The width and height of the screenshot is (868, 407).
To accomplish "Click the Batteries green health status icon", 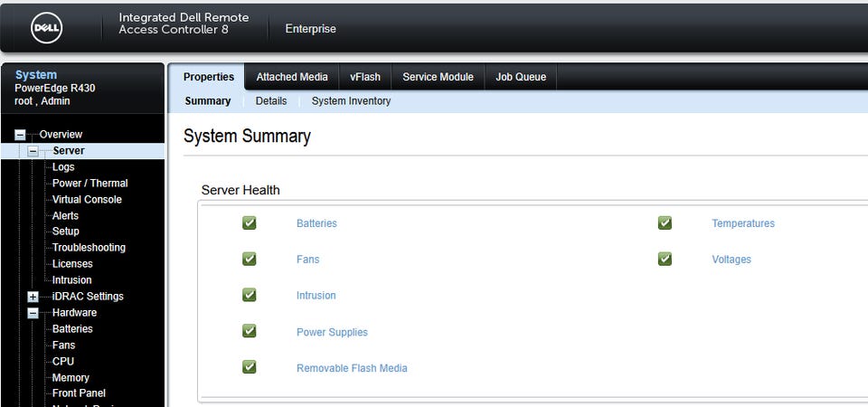I will (x=250, y=222).
